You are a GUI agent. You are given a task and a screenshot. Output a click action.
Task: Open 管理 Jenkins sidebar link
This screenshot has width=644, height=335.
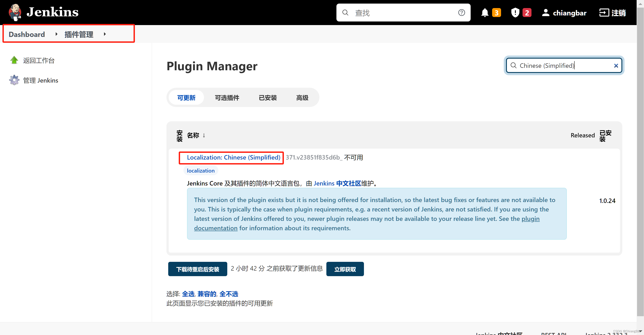pos(40,80)
